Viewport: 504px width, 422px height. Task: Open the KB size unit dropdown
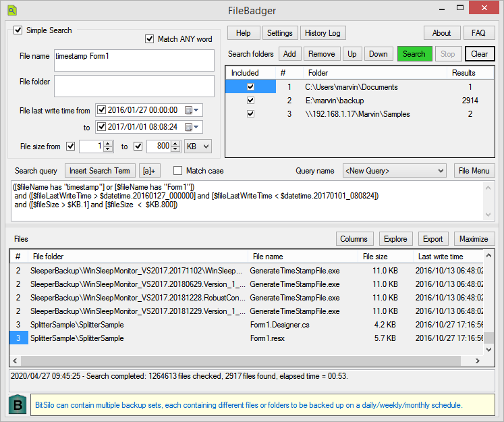198,147
